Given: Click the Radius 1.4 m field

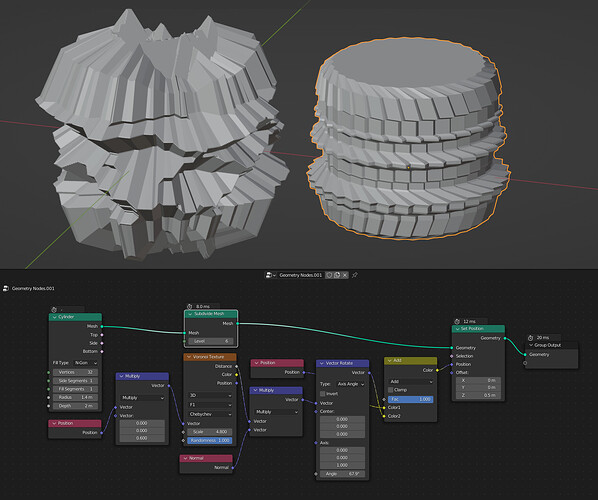Looking at the screenshot, I should click(76, 397).
